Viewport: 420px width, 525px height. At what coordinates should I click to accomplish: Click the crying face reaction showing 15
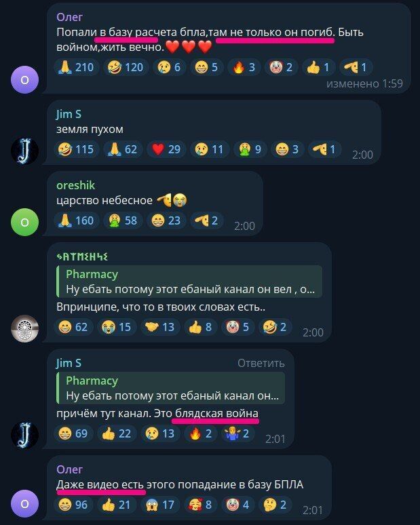coord(117,327)
